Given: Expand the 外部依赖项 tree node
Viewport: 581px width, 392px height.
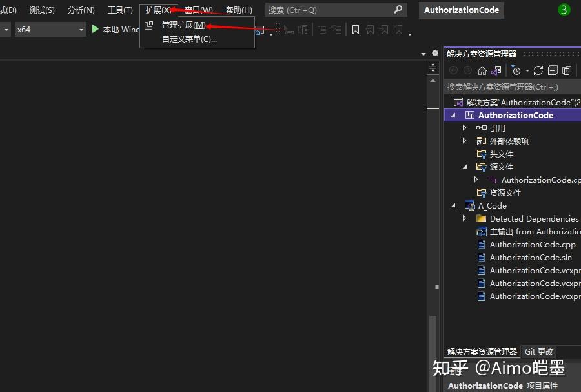Looking at the screenshot, I should (x=464, y=141).
